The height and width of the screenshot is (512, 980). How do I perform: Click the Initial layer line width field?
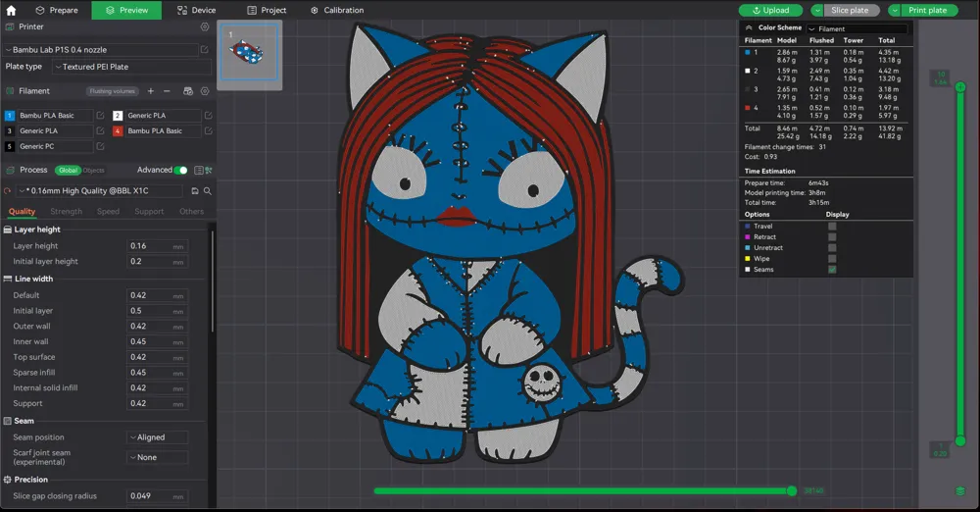point(158,311)
